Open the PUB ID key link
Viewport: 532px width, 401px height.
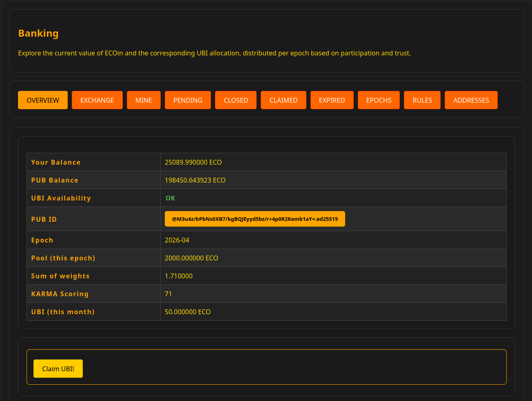tap(255, 219)
